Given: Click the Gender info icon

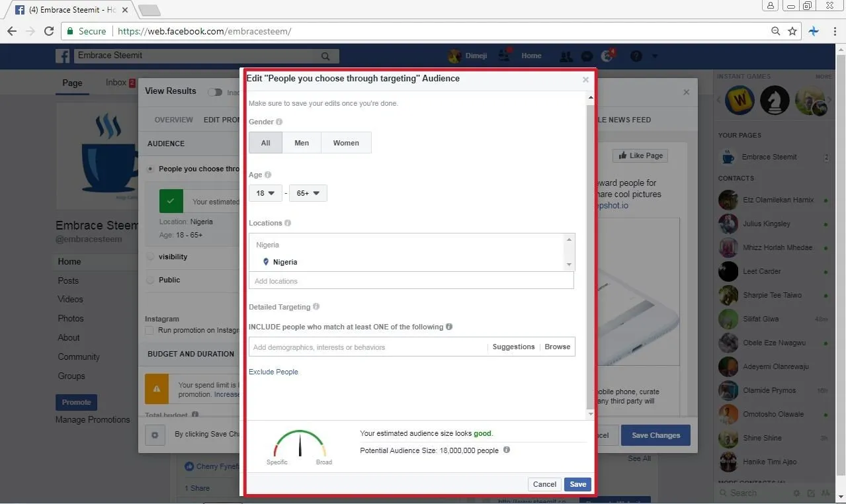Looking at the screenshot, I should [x=279, y=122].
